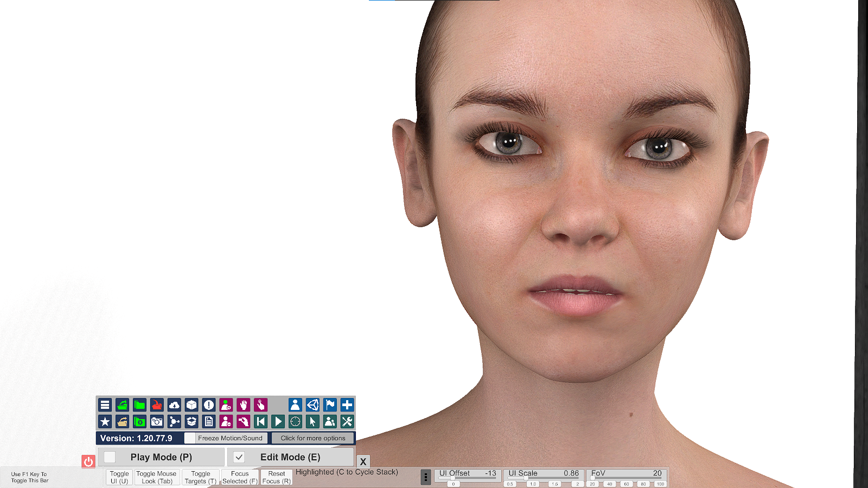The image size is (868, 488).
Task: Click the UI Offset slider handle
Action: click(x=452, y=478)
